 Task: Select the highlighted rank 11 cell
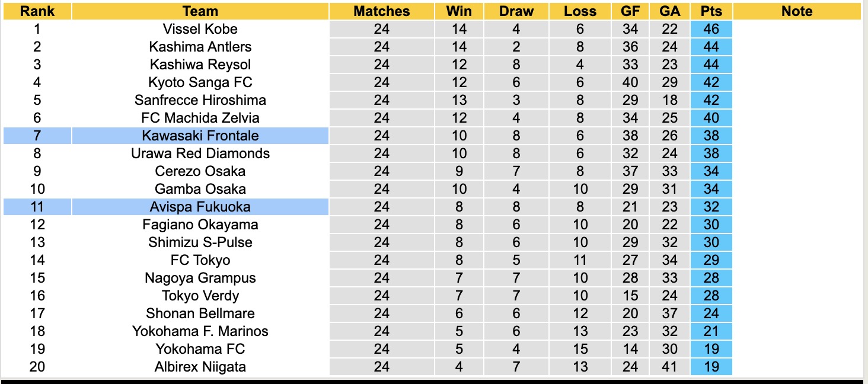[37, 207]
